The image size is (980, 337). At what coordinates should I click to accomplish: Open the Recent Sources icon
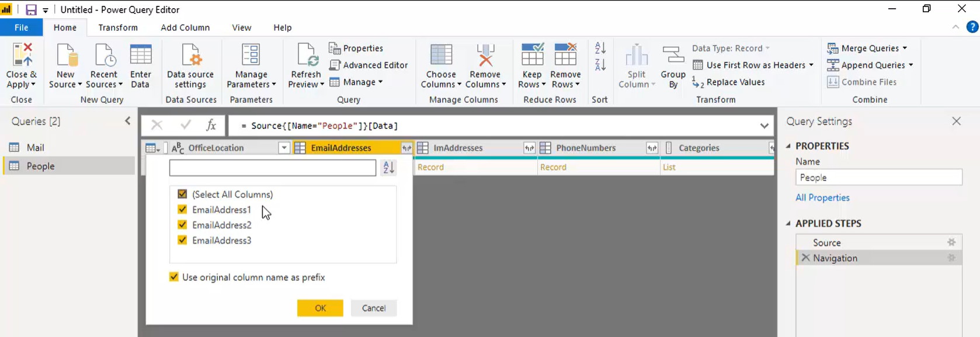click(x=105, y=55)
